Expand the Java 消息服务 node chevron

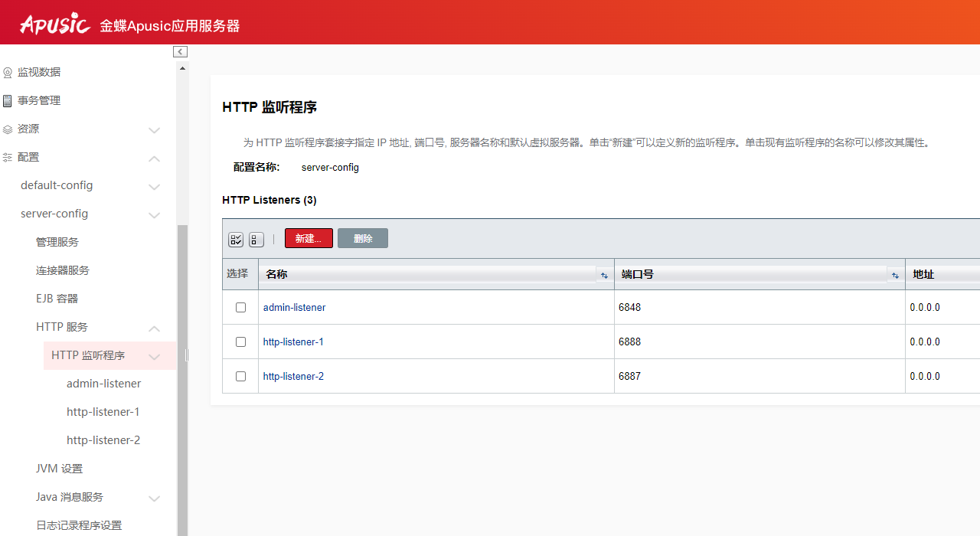tap(154, 498)
